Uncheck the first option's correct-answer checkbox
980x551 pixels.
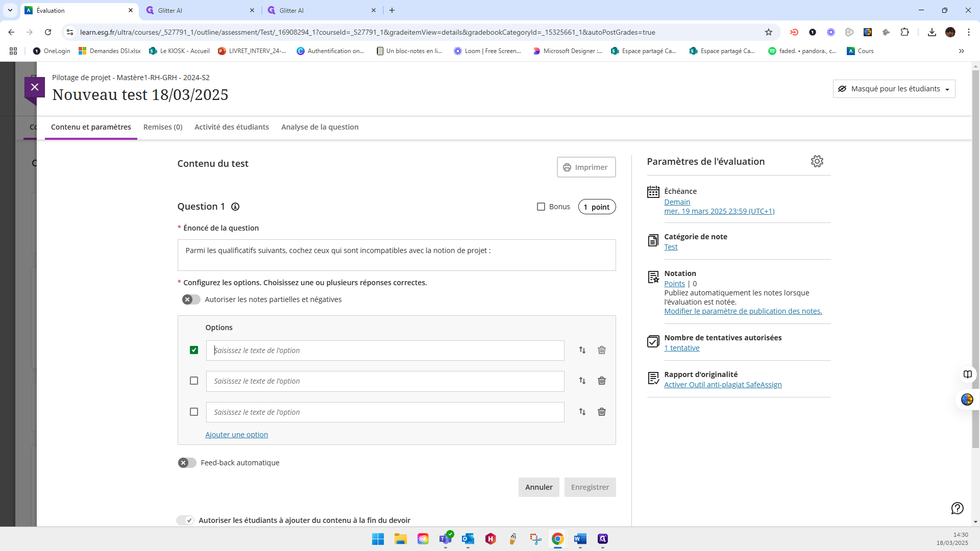[194, 350]
